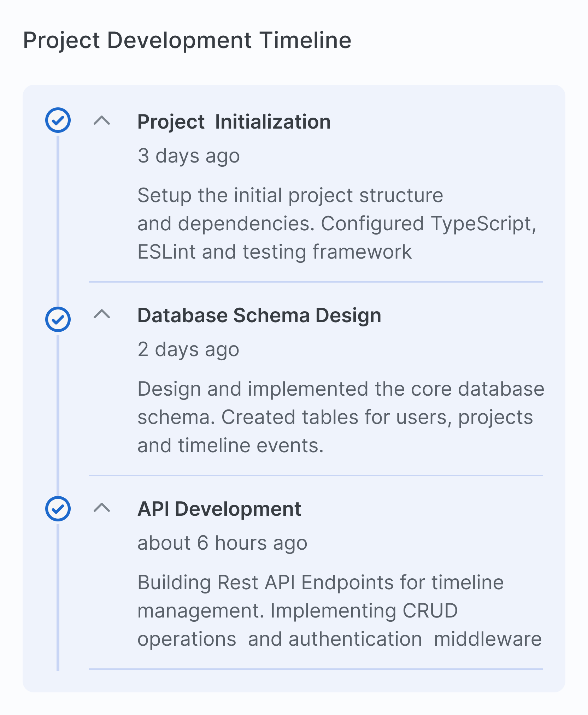Collapse the Project Initialization entry

pyautogui.click(x=102, y=121)
